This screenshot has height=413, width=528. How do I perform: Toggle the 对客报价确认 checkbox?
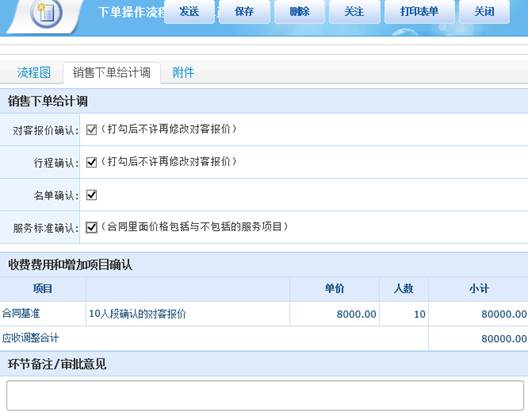(x=91, y=130)
